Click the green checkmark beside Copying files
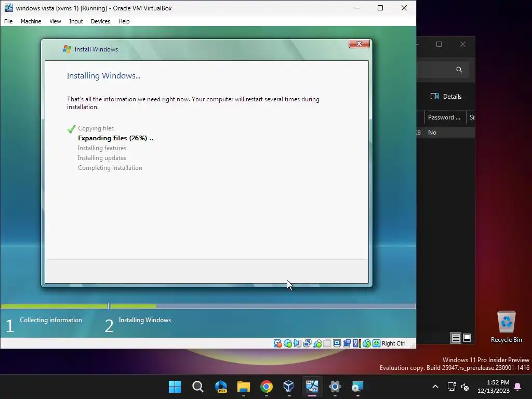The image size is (532, 399). coord(71,129)
